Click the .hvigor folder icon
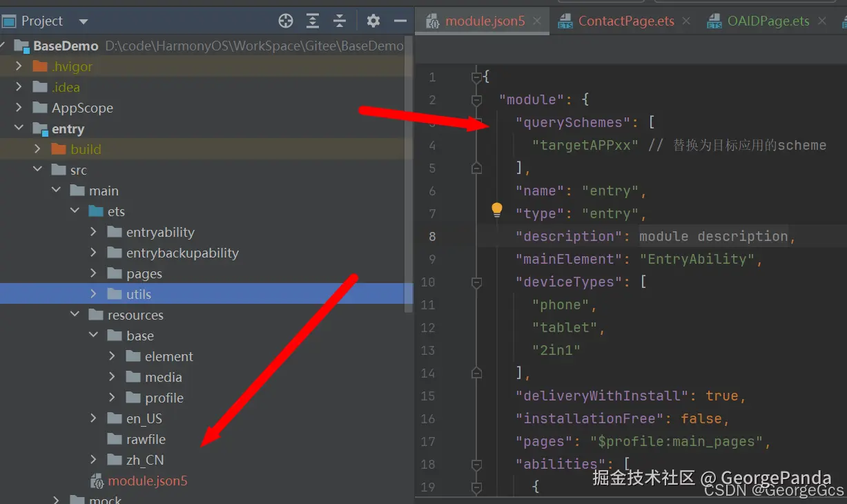The width and height of the screenshot is (847, 504). [39, 66]
